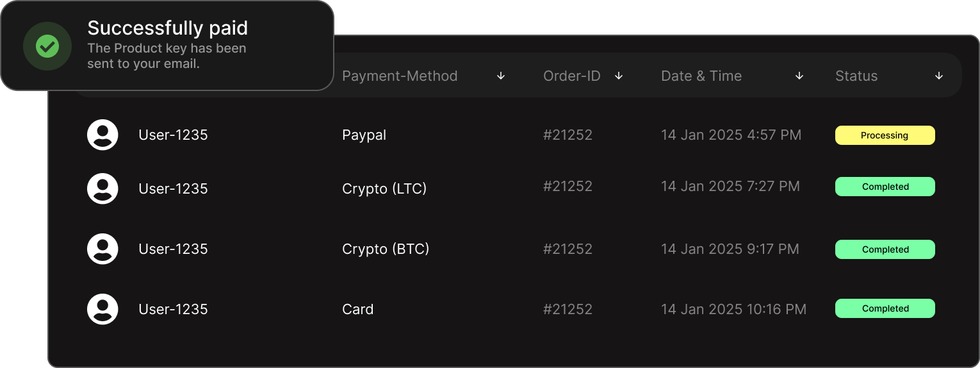Click the Completed badge for Card payment
Viewport: 980px width, 368px height.
885,308
